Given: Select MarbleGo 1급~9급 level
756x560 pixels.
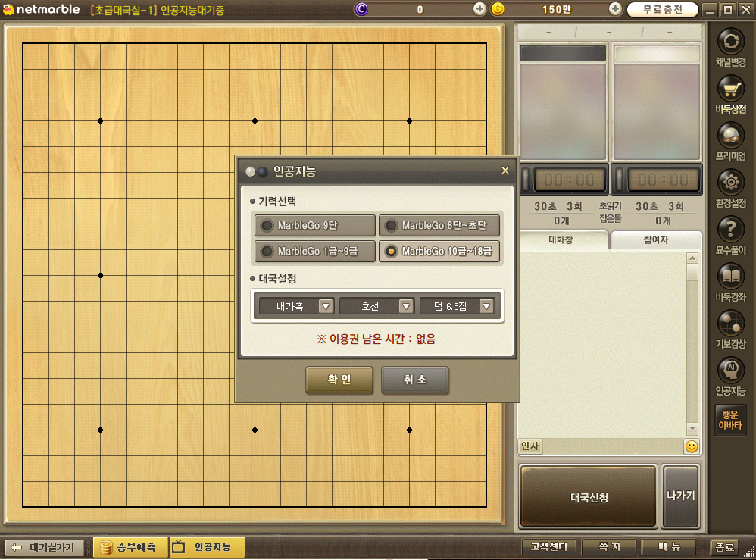Looking at the screenshot, I should point(315,252).
